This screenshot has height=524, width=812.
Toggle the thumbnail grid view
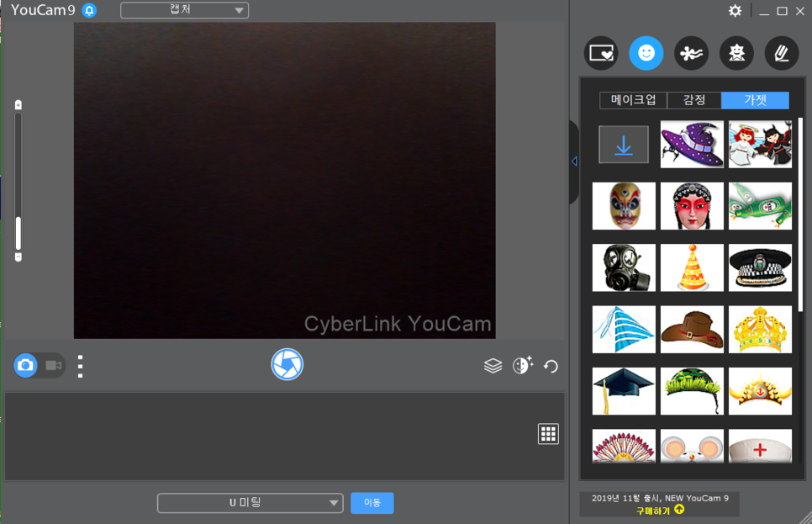(x=548, y=434)
